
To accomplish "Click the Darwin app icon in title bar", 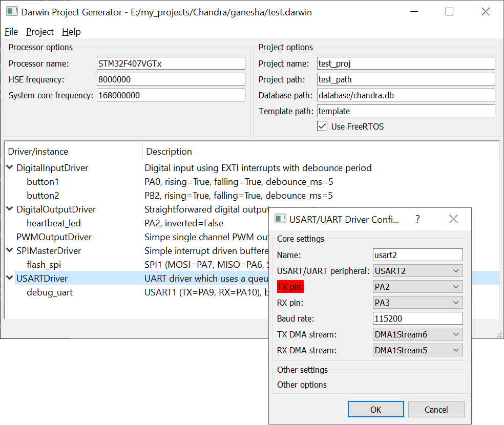I will click(12, 12).
